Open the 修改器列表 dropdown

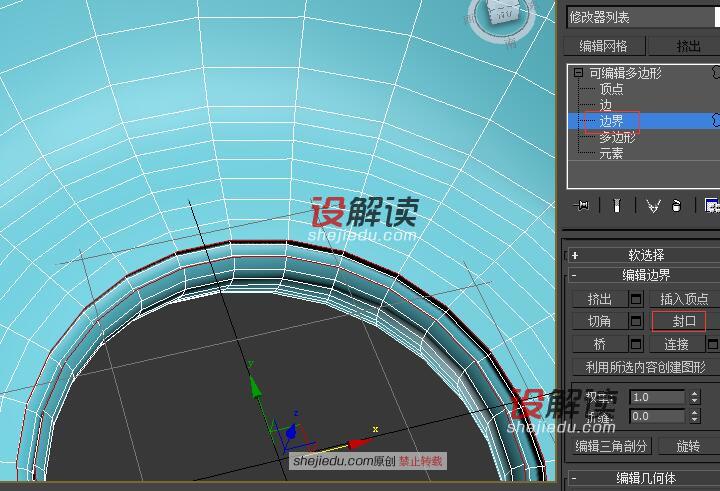click(643, 17)
